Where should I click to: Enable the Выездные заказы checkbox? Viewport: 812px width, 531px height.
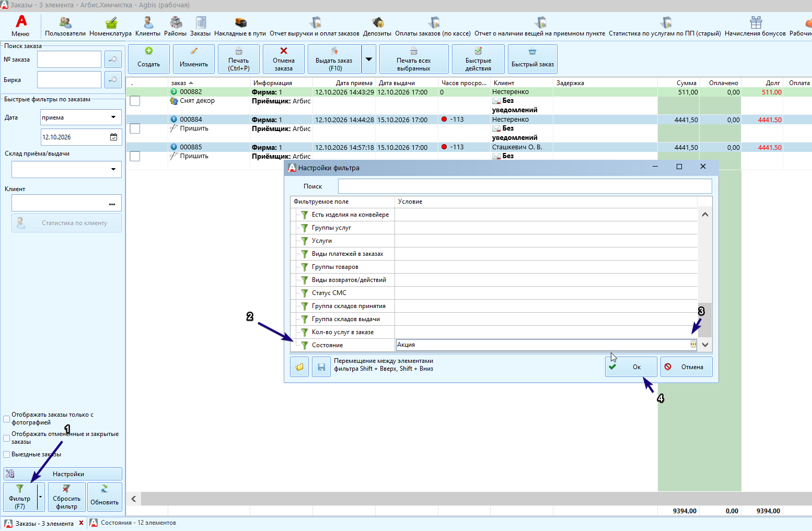click(7, 454)
